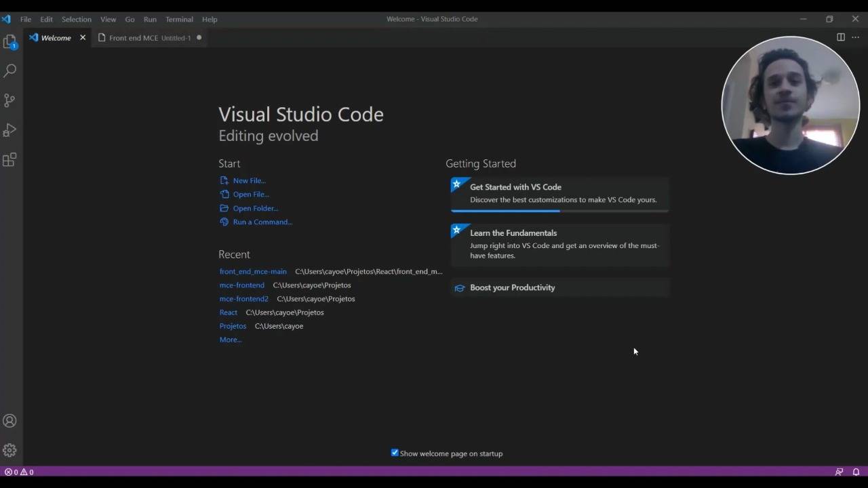Open the Source Control view
The height and width of the screenshot is (488, 868).
[9, 100]
